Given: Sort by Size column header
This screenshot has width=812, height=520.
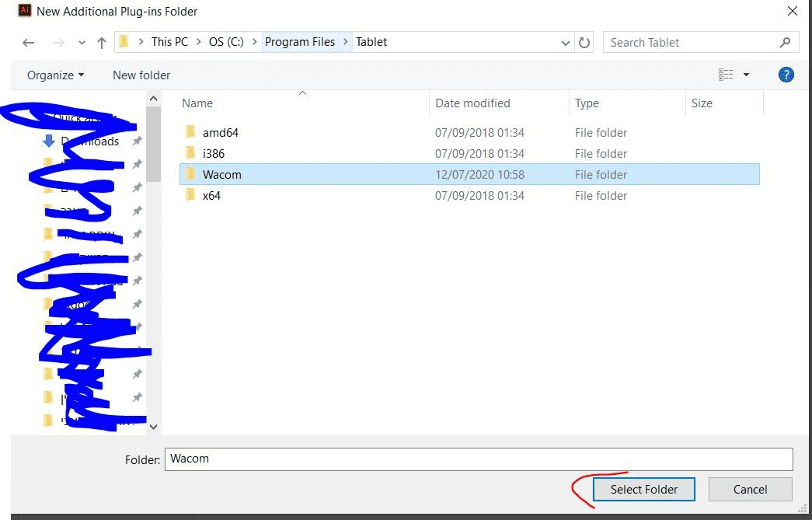Looking at the screenshot, I should point(702,103).
